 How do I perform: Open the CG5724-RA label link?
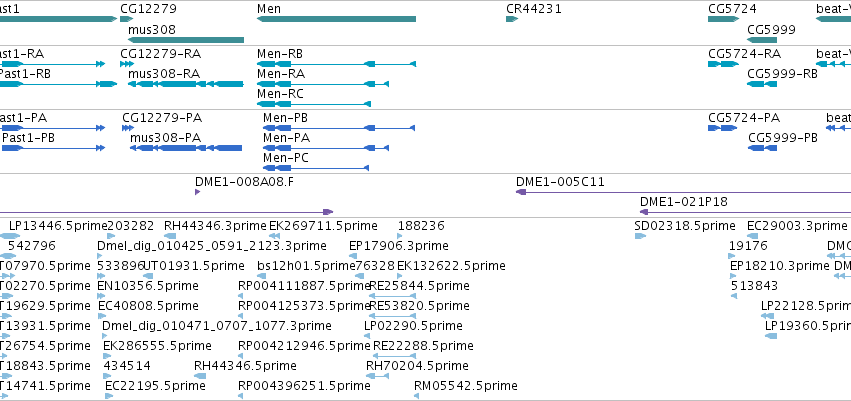745,54
